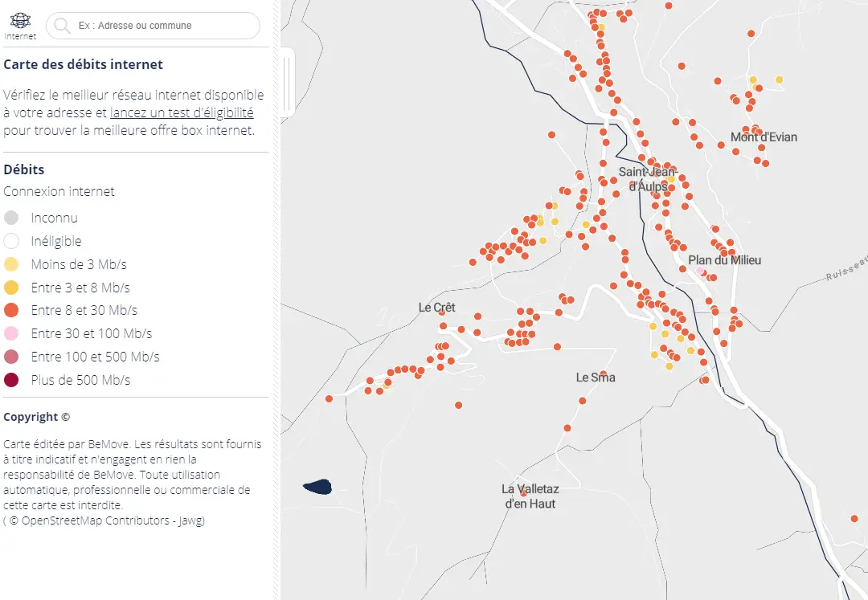
Task: Click the orange marker on Le Sma label
Action: [604, 374]
